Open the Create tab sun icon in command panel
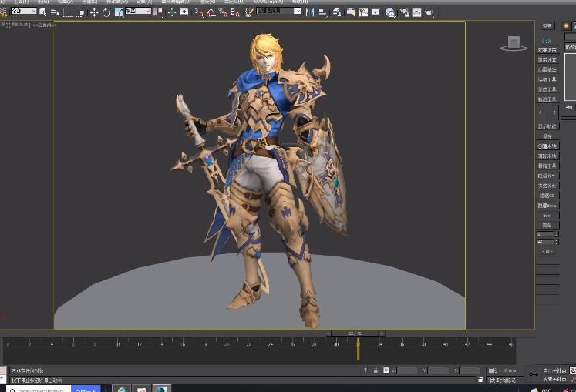Viewport: 576px width, 392px height. click(566, 25)
